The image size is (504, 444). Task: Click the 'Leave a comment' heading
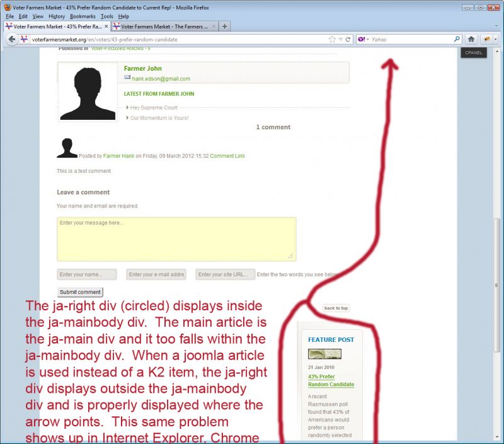coord(83,192)
